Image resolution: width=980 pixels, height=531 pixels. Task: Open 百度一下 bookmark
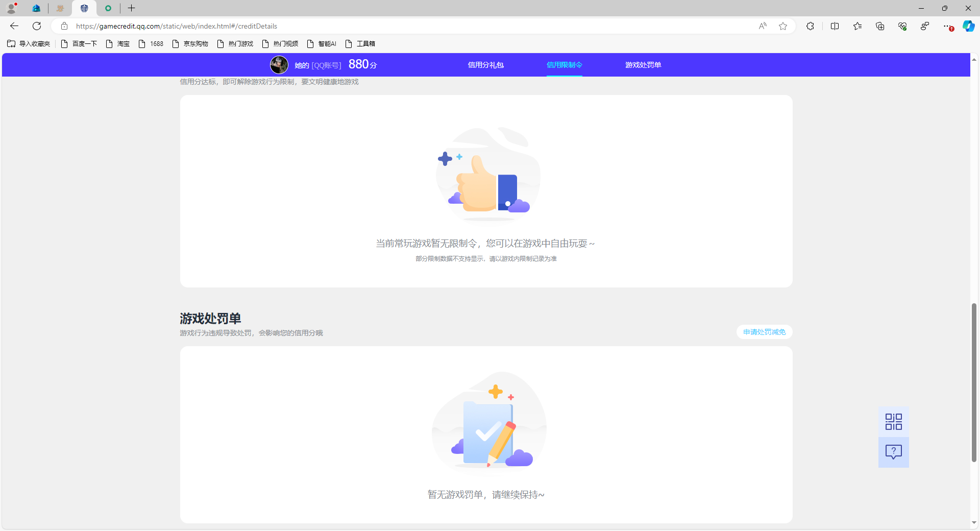(x=79, y=44)
